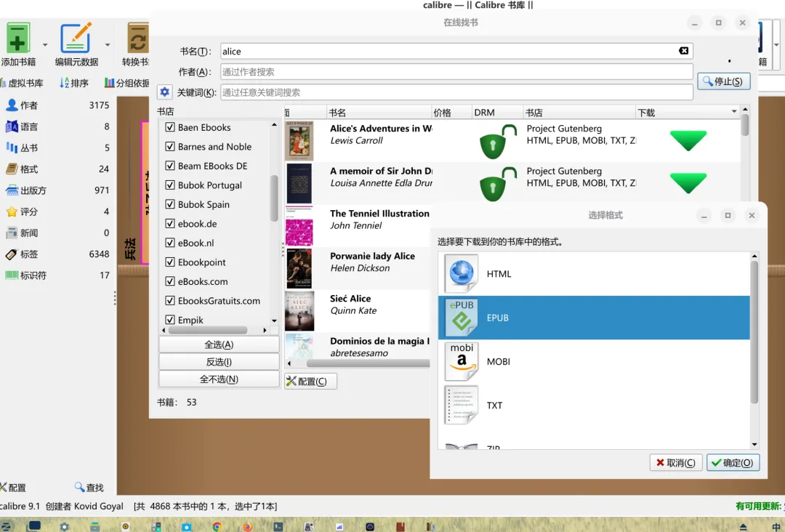Focus the keyword search input field
The height and width of the screenshot is (532, 785).
point(456,92)
